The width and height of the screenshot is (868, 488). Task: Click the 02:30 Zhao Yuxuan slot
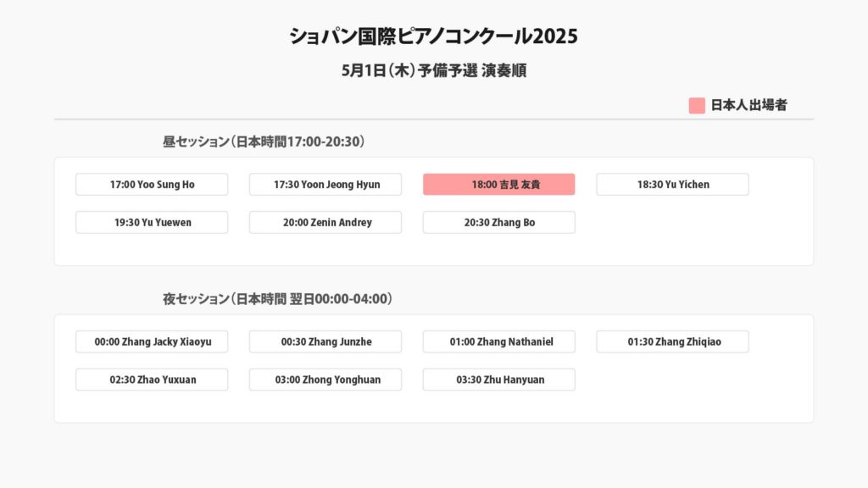click(152, 380)
